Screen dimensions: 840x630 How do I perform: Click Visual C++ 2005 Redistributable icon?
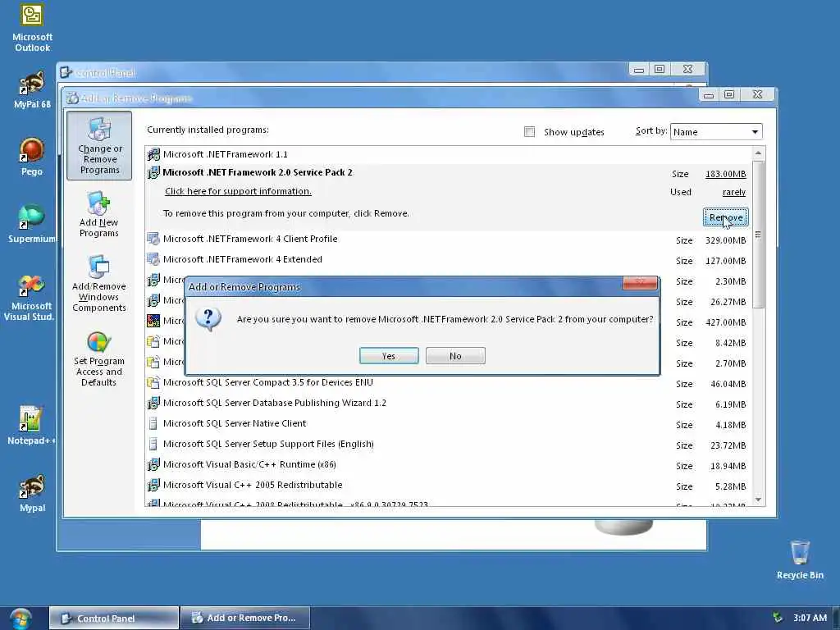click(x=153, y=485)
